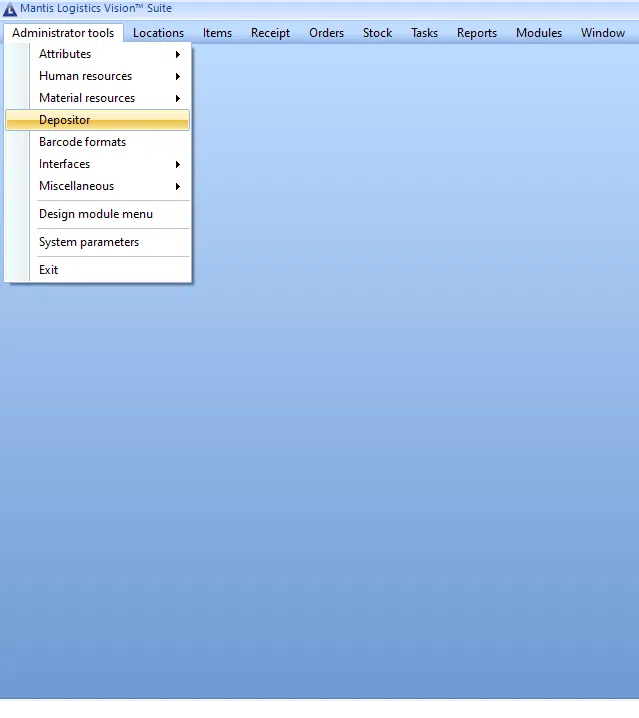Viewport: 639px width, 718px height.
Task: Expand the Interfaces submenu
Action: [x=65, y=164]
